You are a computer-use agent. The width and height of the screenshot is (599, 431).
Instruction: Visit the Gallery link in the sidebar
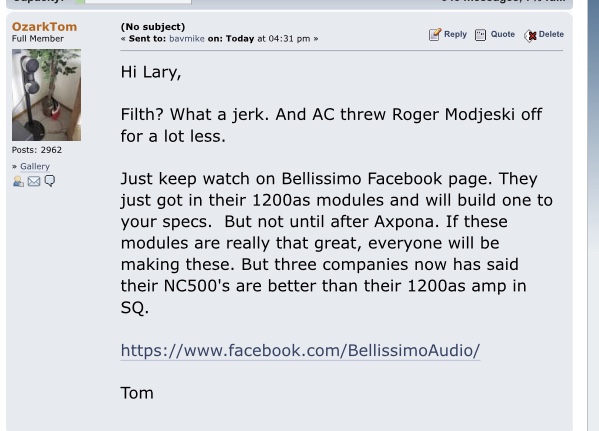point(35,167)
